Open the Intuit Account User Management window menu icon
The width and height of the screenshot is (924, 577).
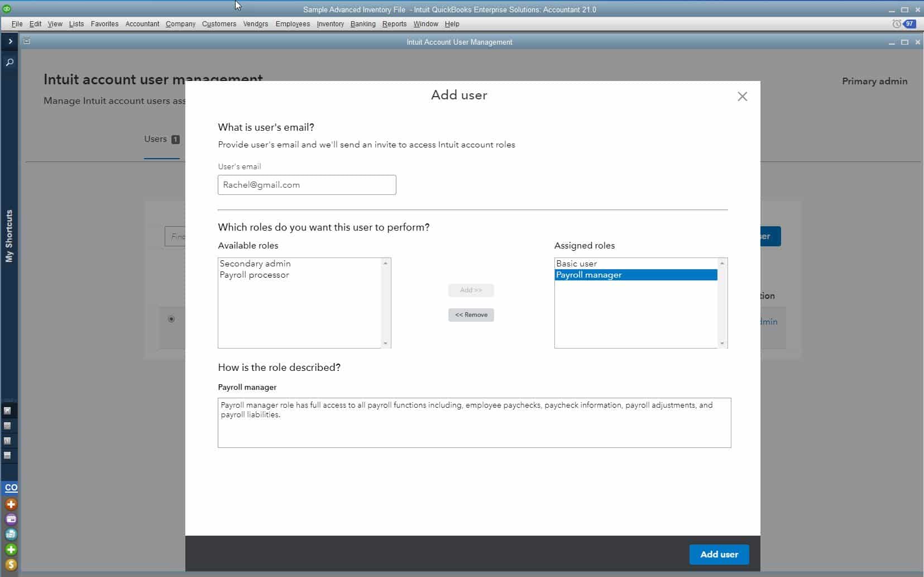coord(27,41)
